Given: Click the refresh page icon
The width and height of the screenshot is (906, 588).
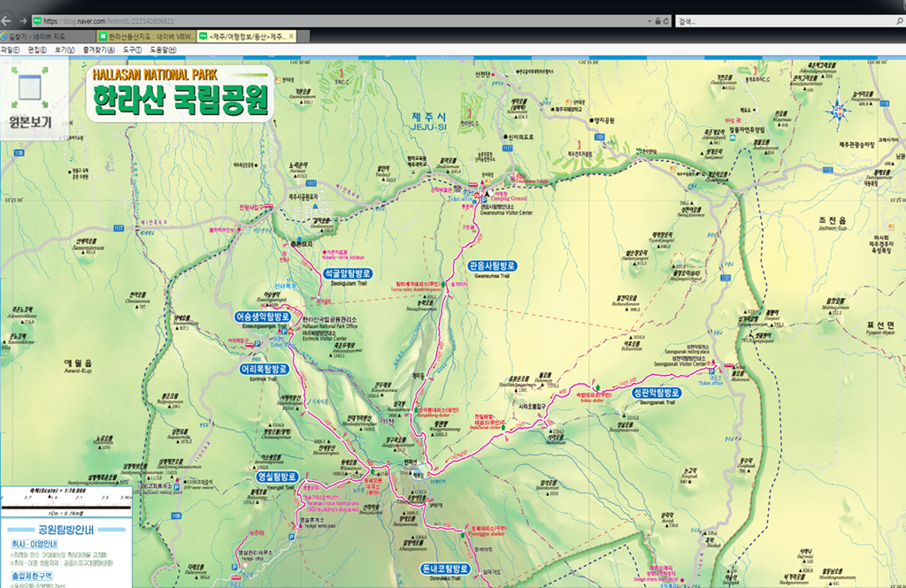Looking at the screenshot, I should 665,21.
